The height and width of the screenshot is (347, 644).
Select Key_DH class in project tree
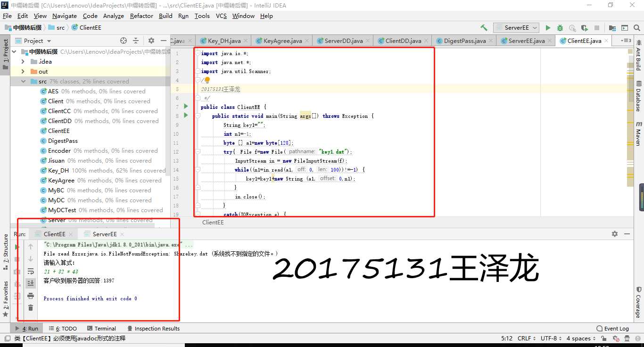coord(58,171)
